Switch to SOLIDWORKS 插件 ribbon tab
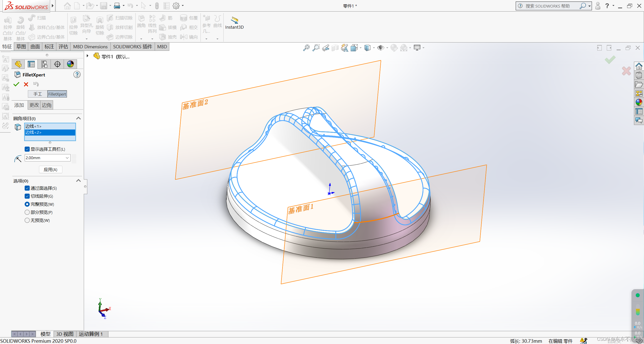644x344 pixels. [x=133, y=47]
